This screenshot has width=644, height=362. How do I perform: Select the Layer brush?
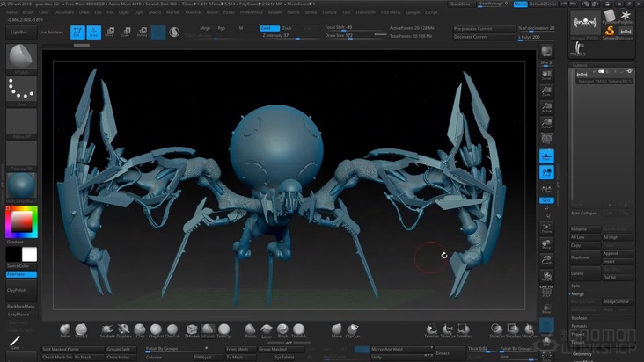(267, 330)
